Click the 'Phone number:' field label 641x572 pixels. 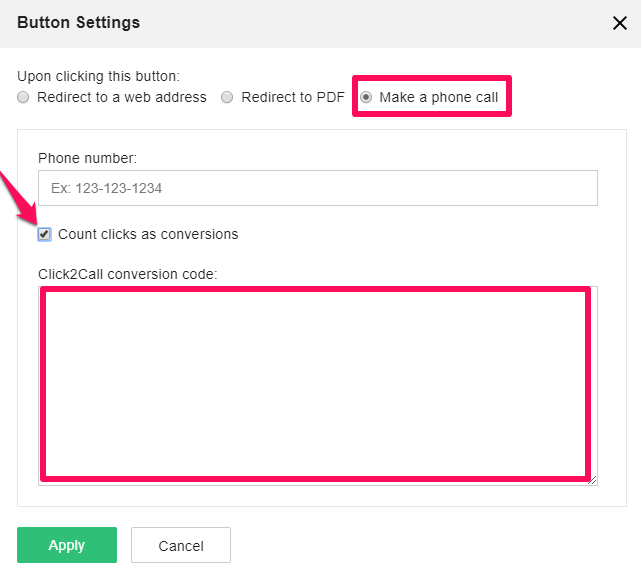[87, 158]
